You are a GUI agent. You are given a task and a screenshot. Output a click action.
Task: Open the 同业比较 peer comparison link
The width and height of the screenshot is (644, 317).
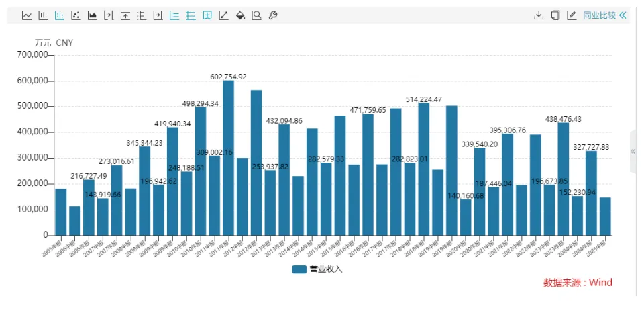click(x=599, y=15)
